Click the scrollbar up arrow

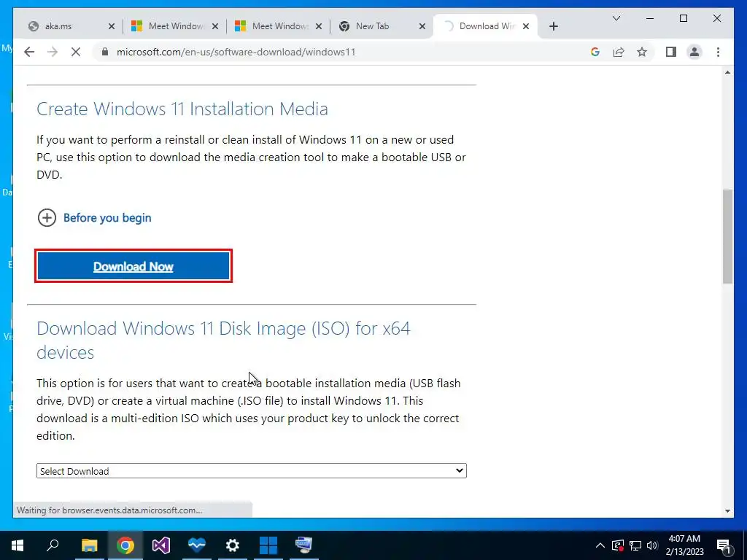point(727,72)
